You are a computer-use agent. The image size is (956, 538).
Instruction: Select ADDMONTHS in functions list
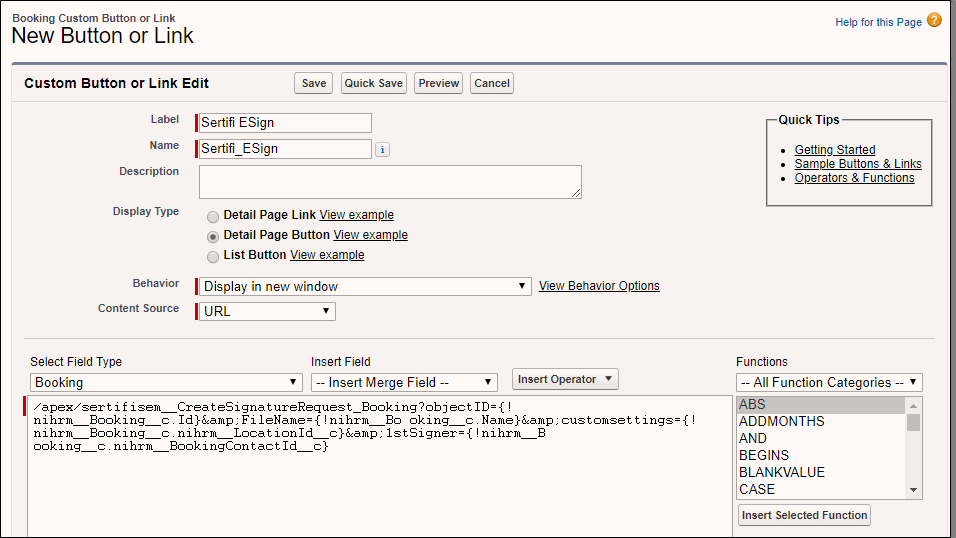(x=821, y=421)
